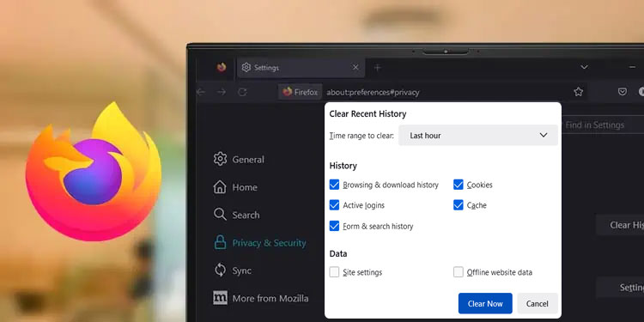Open a new tab with the plus icon
The height and width of the screenshot is (322, 644).
[x=378, y=68]
